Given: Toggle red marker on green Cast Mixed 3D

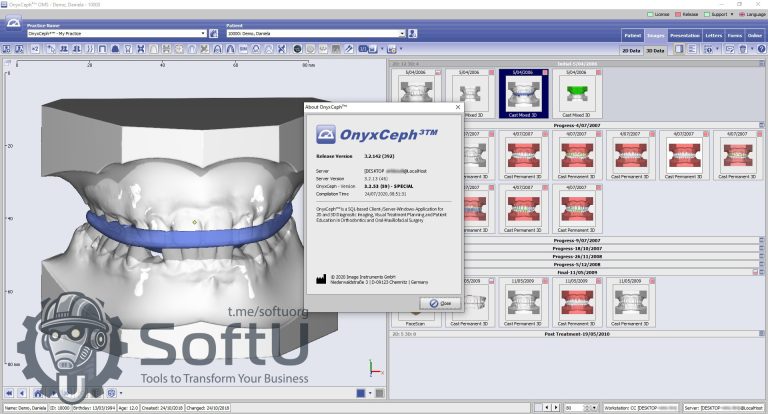Looking at the screenshot, I should [599, 72].
